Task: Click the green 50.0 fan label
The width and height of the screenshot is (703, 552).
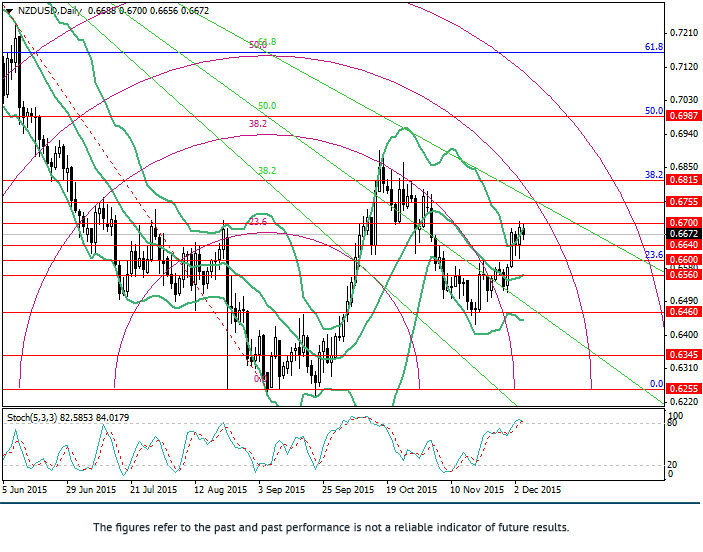Action: (x=267, y=106)
